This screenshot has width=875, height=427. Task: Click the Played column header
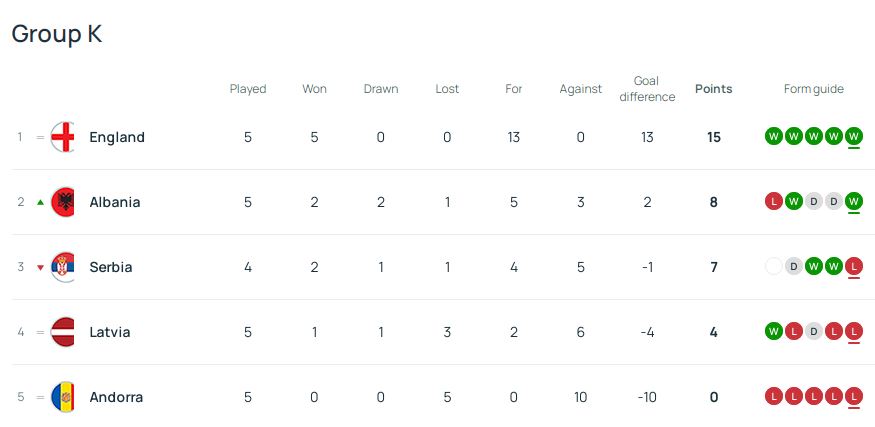248,89
